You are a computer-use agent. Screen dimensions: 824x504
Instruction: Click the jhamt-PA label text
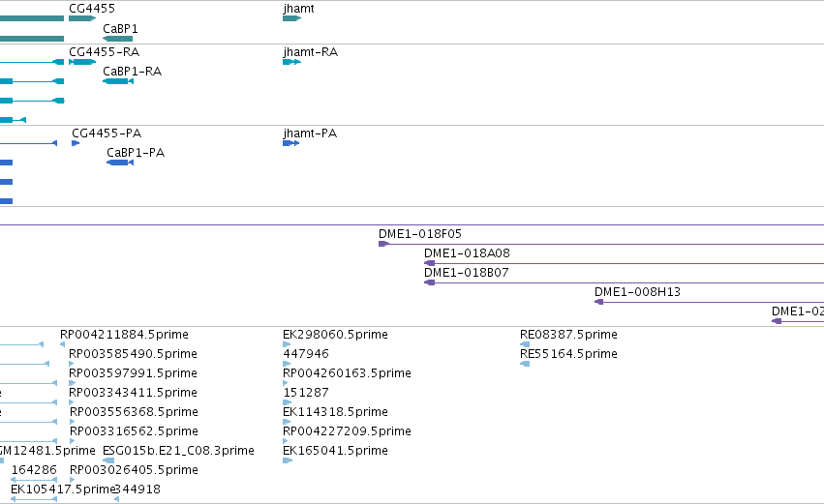310,133
